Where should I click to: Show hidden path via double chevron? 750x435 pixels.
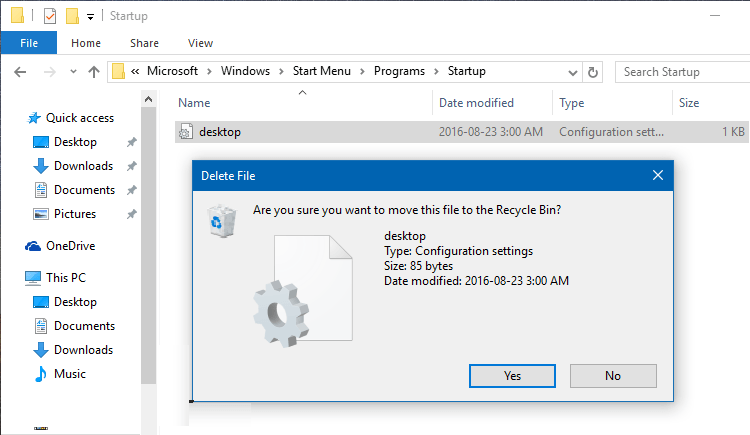(x=135, y=72)
